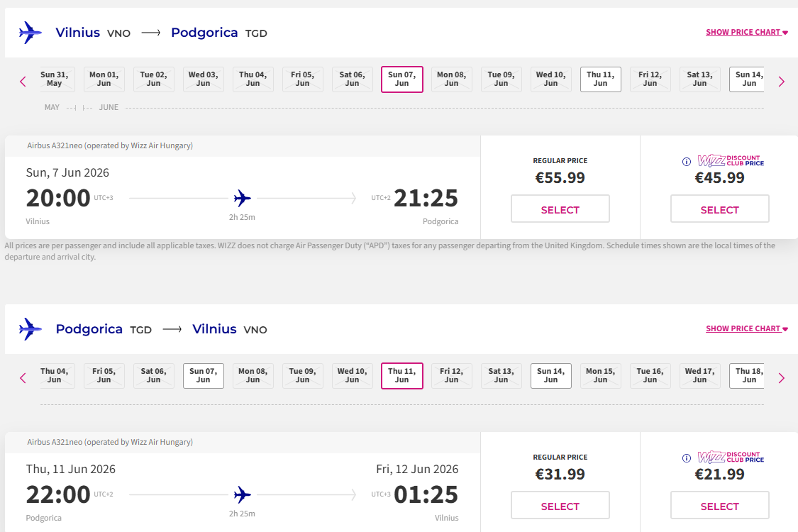Select return Wizz Discount Club price €21.99

(719, 506)
